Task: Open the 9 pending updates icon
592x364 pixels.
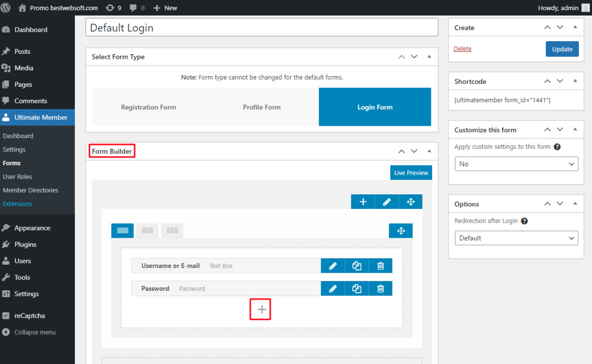Action: (113, 8)
